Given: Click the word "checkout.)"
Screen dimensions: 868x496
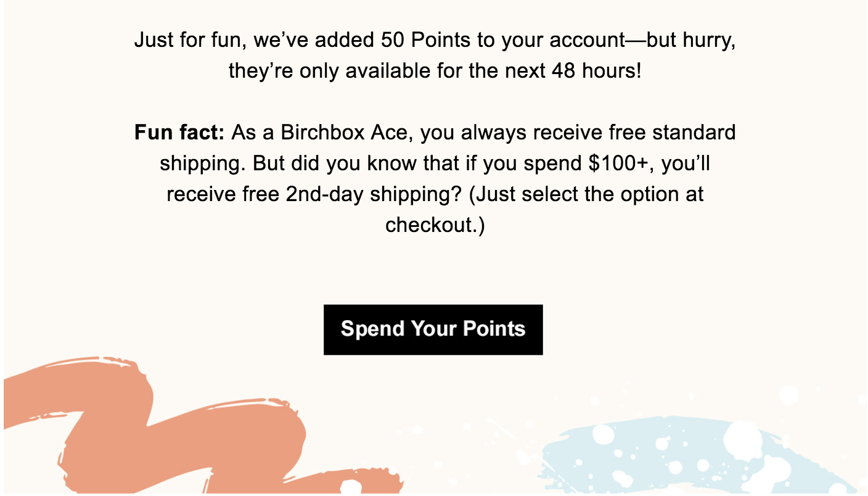Looking at the screenshot, I should coord(435,225).
